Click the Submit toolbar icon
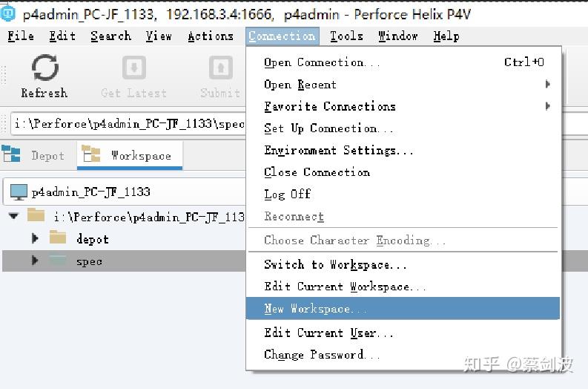This screenshot has height=389, width=588. click(220, 68)
